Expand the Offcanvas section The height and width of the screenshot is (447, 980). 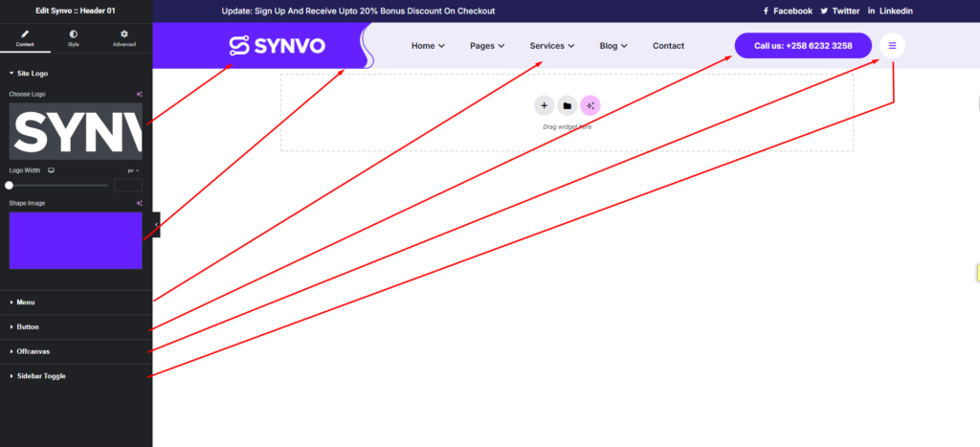coord(33,351)
